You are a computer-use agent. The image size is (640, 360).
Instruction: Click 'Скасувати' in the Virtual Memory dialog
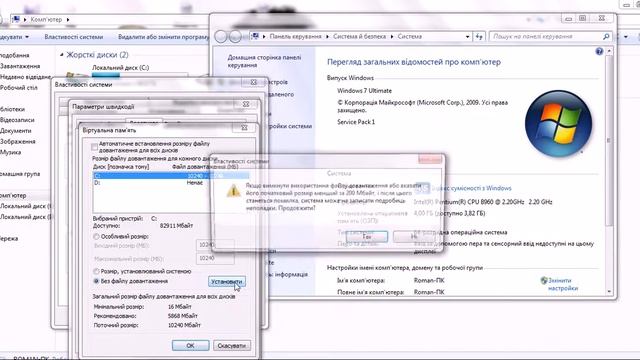click(x=231, y=345)
